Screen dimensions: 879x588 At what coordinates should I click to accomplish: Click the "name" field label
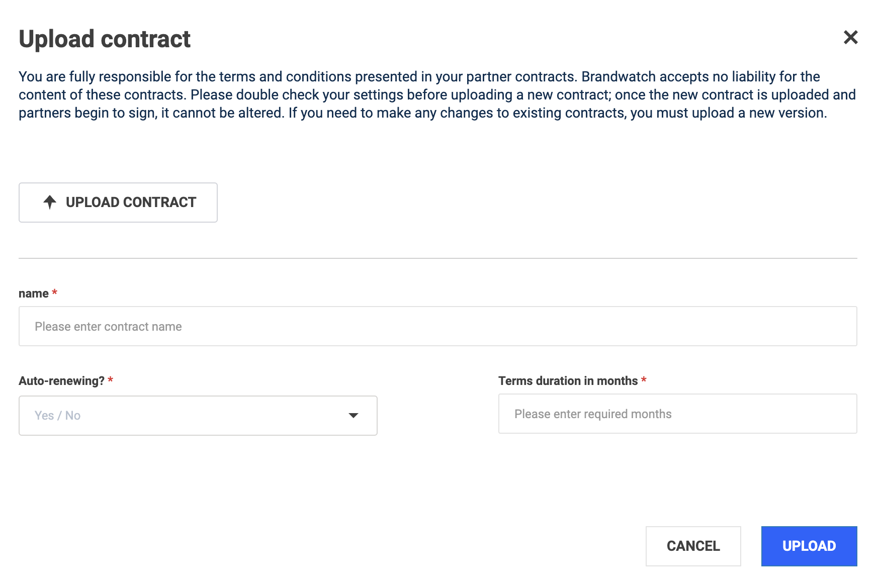pyautogui.click(x=34, y=293)
